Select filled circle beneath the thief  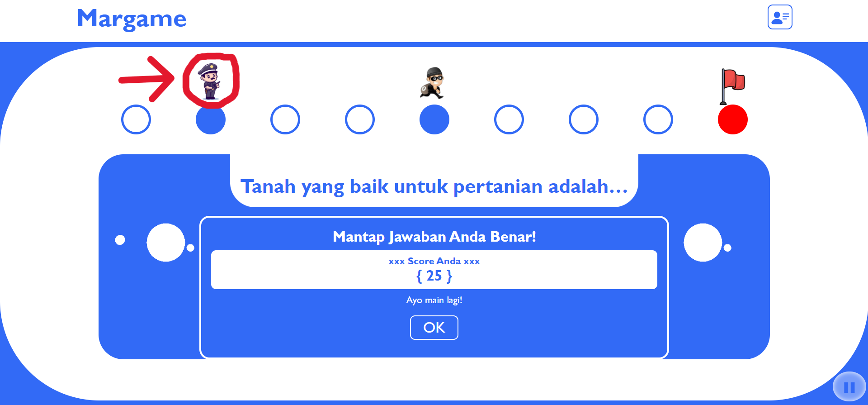[434, 119]
